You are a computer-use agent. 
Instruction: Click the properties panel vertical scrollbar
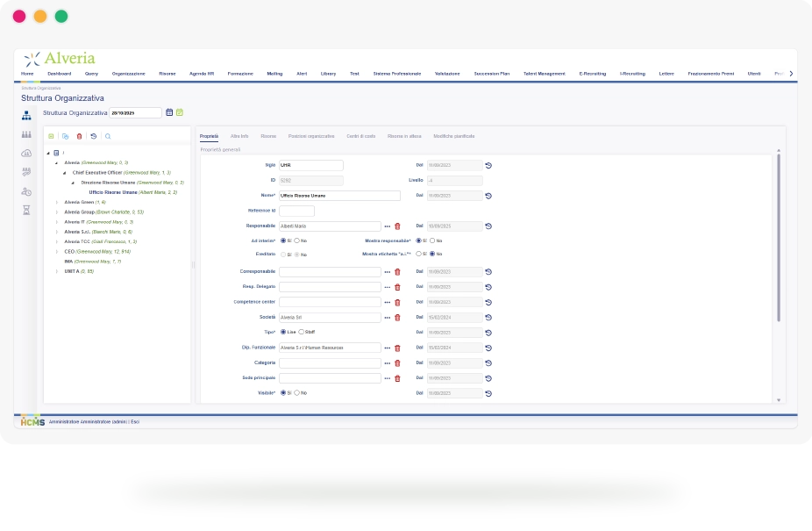[779, 237]
